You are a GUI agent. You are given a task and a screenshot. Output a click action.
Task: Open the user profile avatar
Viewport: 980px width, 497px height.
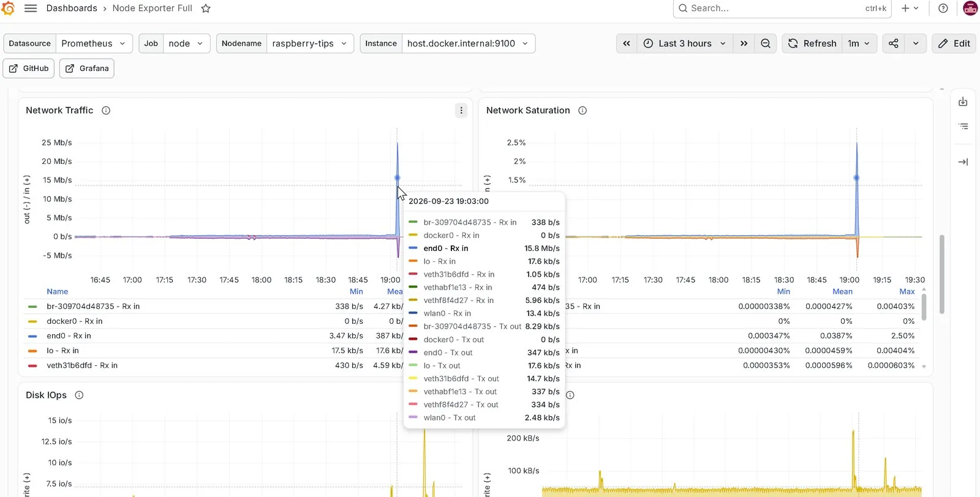(970, 8)
